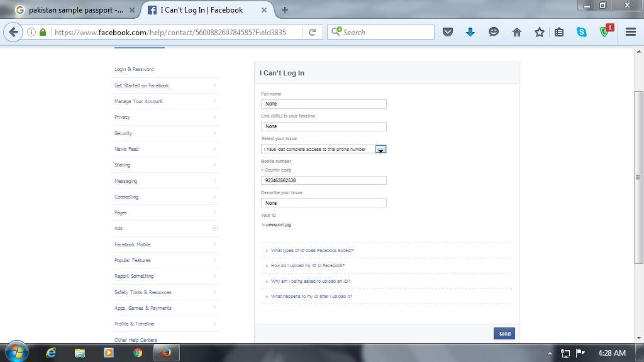Open the Hello chat smiley icon

tap(493, 32)
